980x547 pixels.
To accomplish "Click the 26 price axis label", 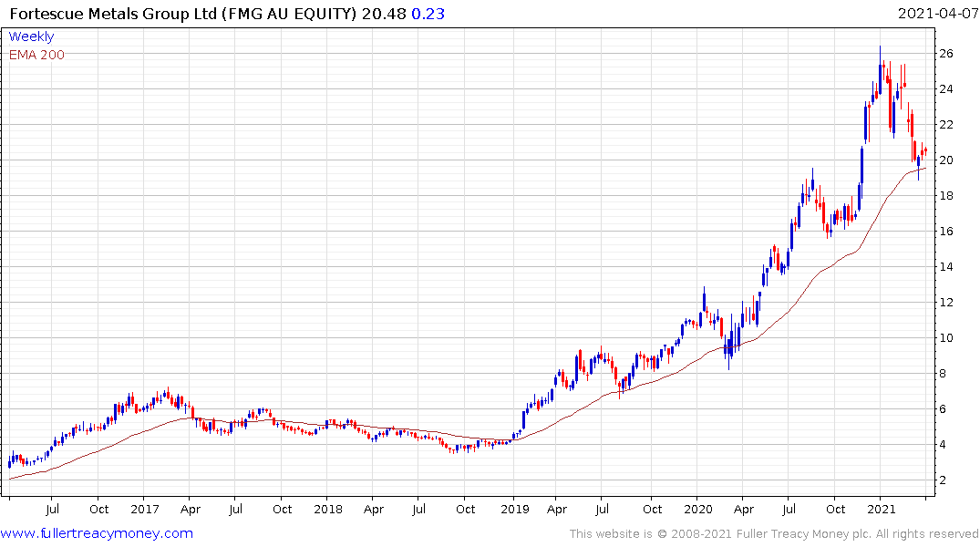I will coord(946,54).
